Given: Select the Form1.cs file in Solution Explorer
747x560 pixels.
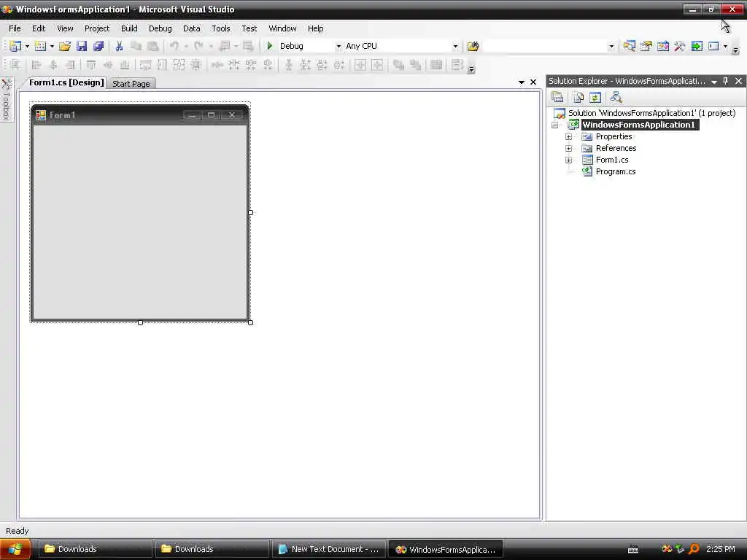Looking at the screenshot, I should point(612,160).
